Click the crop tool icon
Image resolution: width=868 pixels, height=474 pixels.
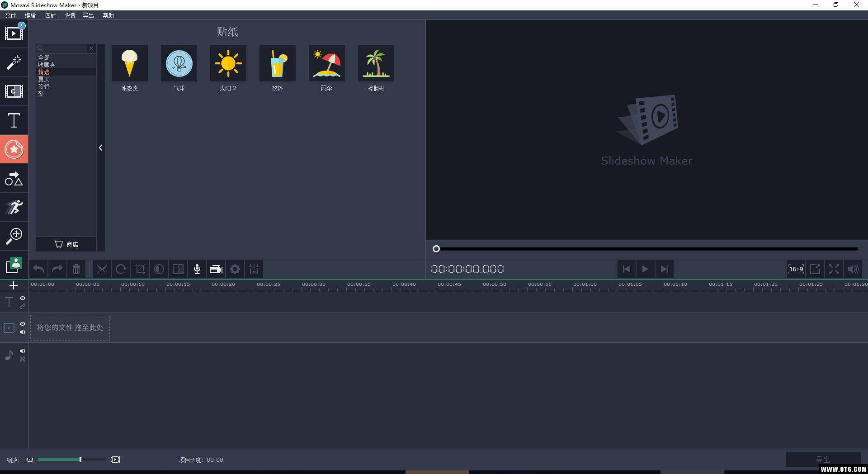click(140, 269)
